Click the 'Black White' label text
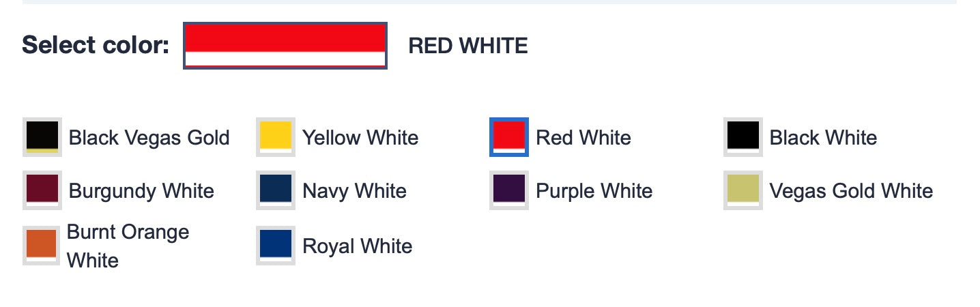 [823, 138]
